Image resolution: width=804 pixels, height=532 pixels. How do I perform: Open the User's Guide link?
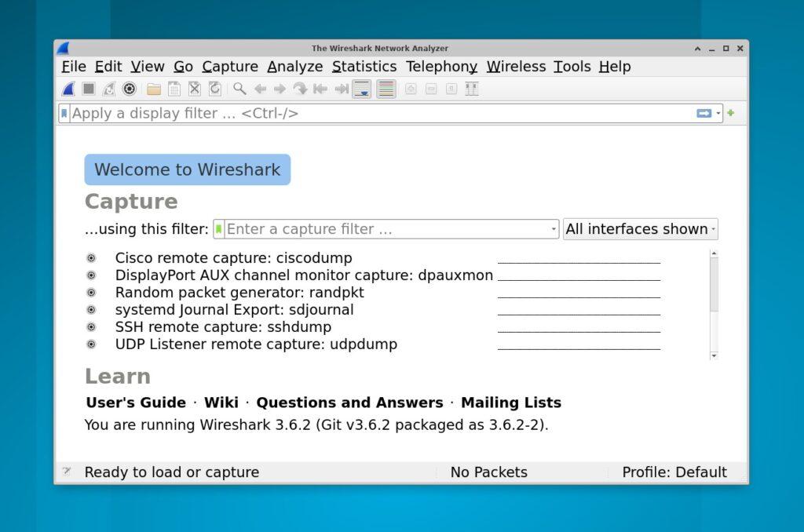point(136,403)
